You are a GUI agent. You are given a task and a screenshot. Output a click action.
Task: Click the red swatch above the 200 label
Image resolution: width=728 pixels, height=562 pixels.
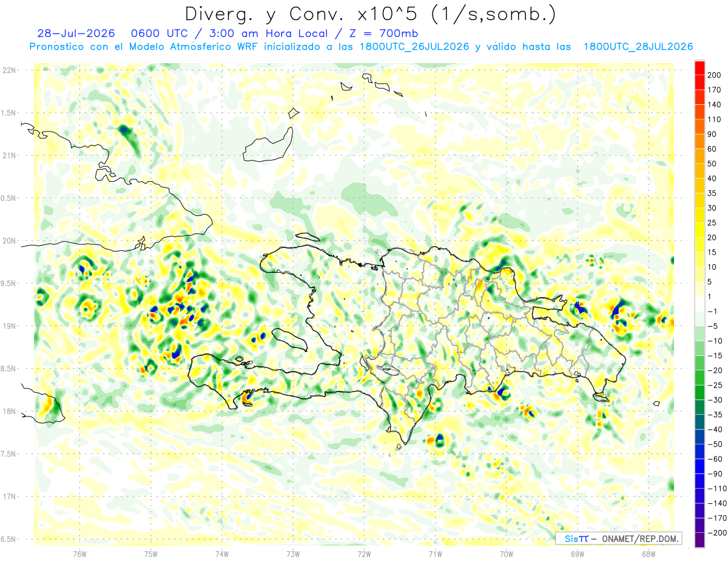click(699, 67)
